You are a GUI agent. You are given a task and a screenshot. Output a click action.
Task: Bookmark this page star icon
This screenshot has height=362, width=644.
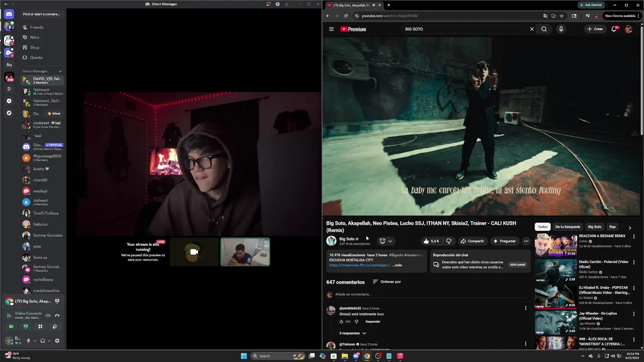point(561,16)
